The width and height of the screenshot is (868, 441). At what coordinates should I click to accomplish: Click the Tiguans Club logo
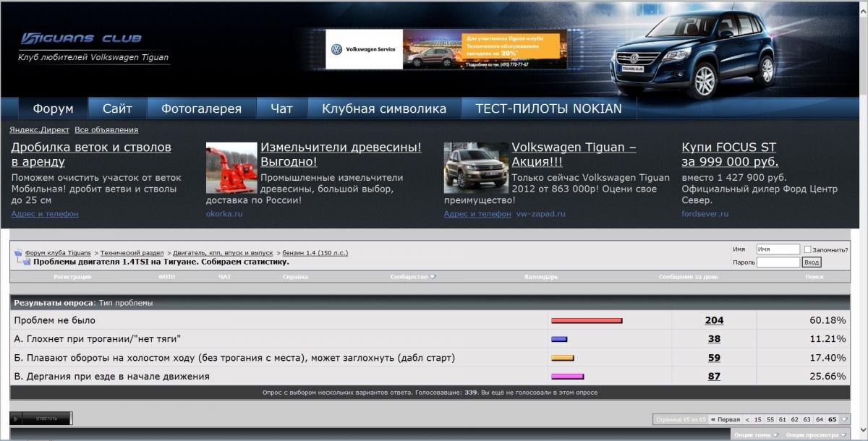click(x=81, y=38)
